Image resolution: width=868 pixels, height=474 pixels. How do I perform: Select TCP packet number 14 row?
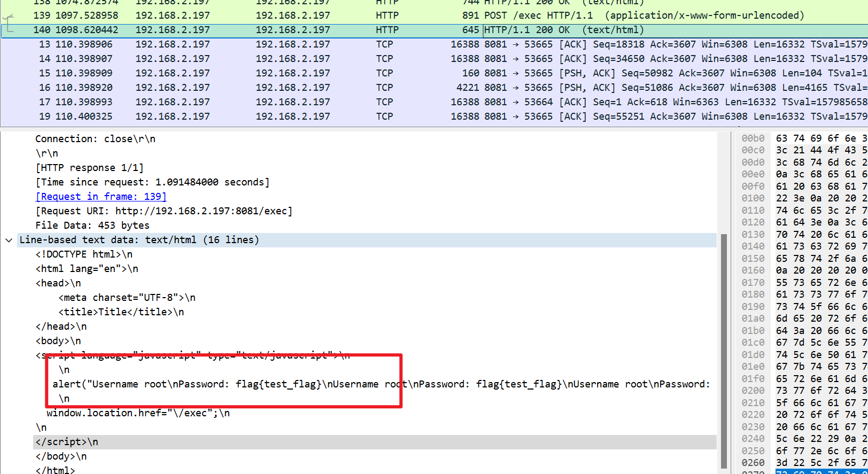[x=434, y=59]
